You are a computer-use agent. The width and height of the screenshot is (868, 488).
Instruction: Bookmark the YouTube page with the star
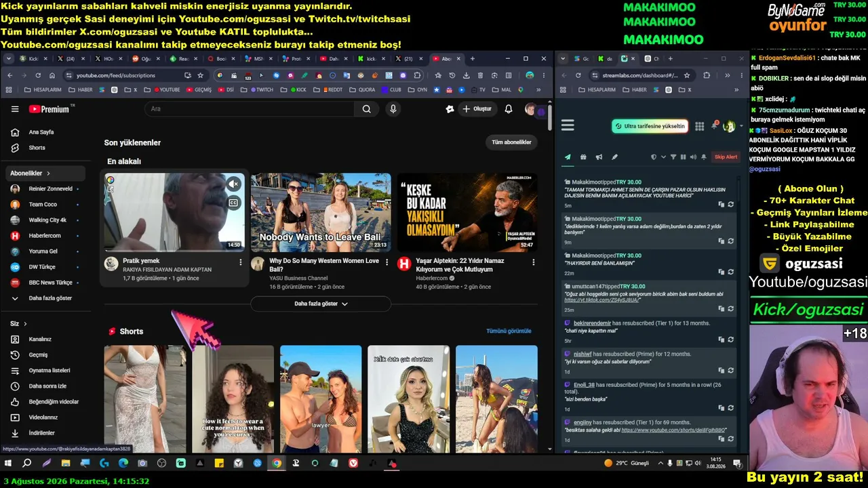(x=200, y=75)
